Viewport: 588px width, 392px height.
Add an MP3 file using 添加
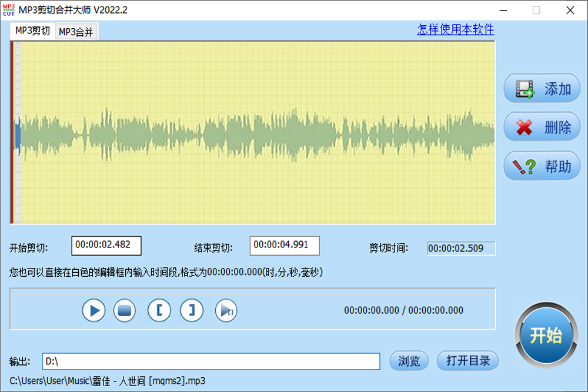(x=541, y=87)
